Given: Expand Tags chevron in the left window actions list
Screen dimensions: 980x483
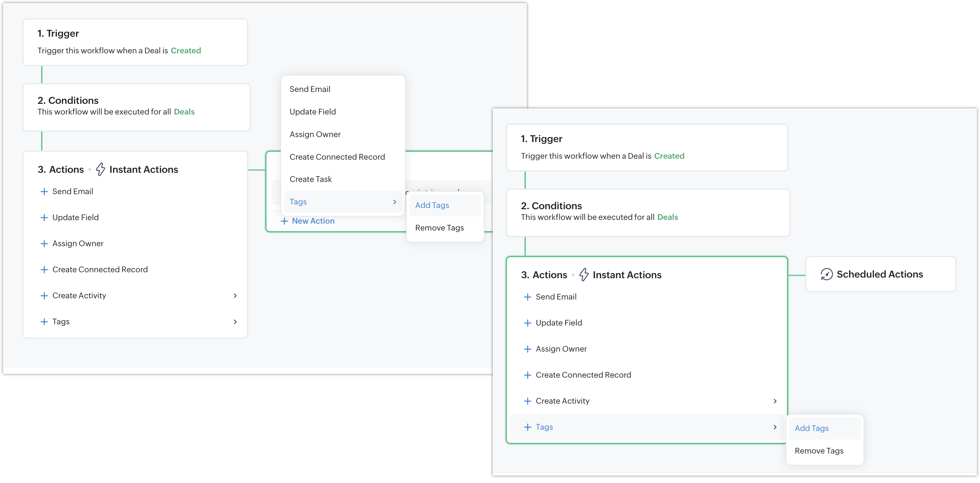Looking at the screenshot, I should [235, 321].
